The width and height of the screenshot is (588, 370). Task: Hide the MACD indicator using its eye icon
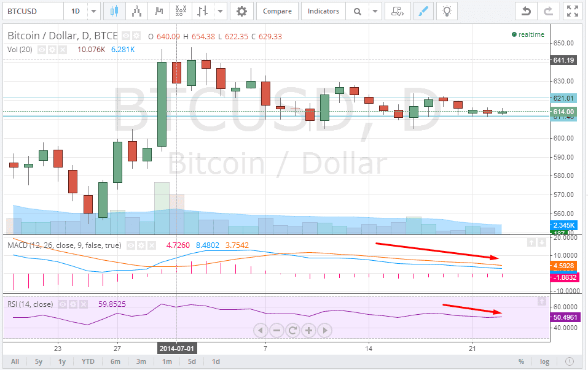point(130,245)
